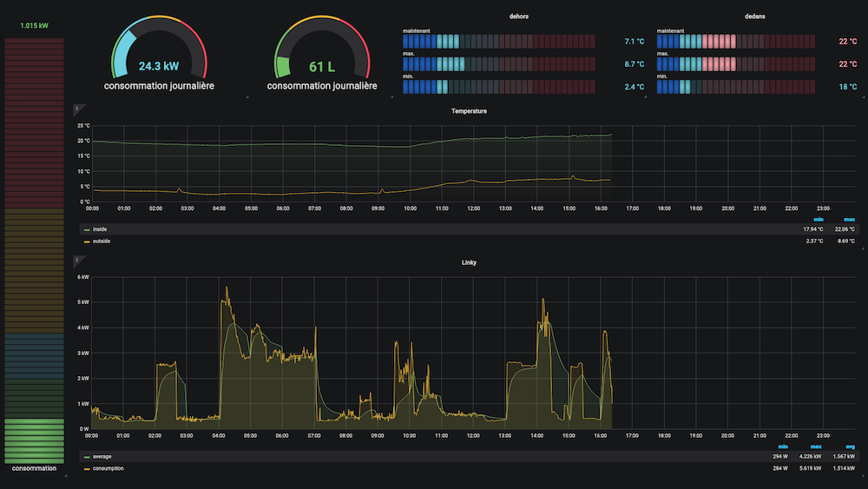This screenshot has width=868, height=489.
Task: Change the outside series legend color
Action: tap(87, 242)
